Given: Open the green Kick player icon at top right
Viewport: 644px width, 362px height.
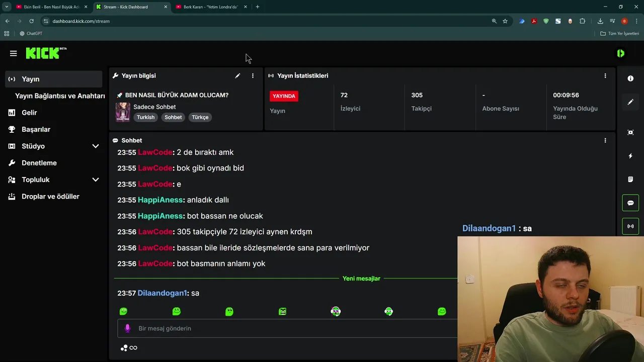Looking at the screenshot, I should [621, 53].
